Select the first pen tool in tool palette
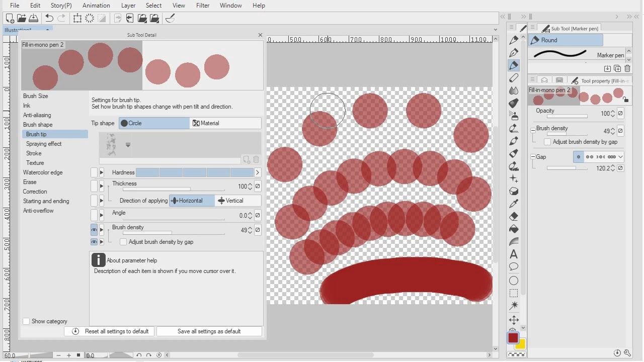Viewport: 644px width, 362px height. (x=514, y=40)
